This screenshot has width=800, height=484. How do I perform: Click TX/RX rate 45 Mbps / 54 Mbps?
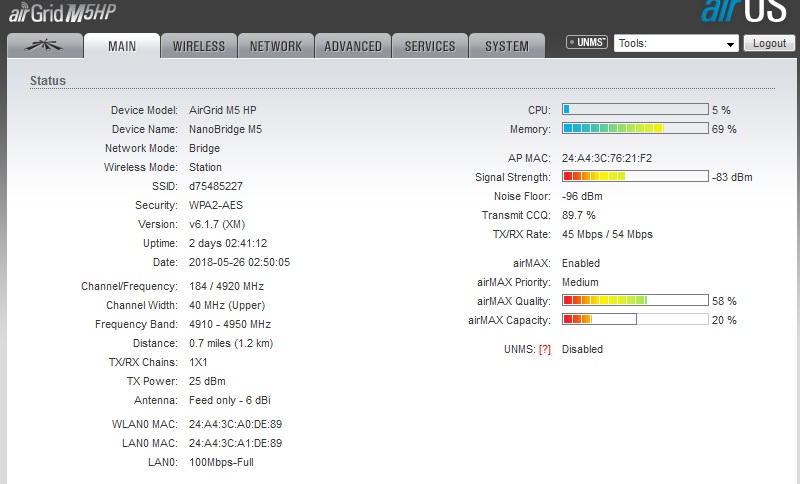pyautogui.click(x=607, y=235)
